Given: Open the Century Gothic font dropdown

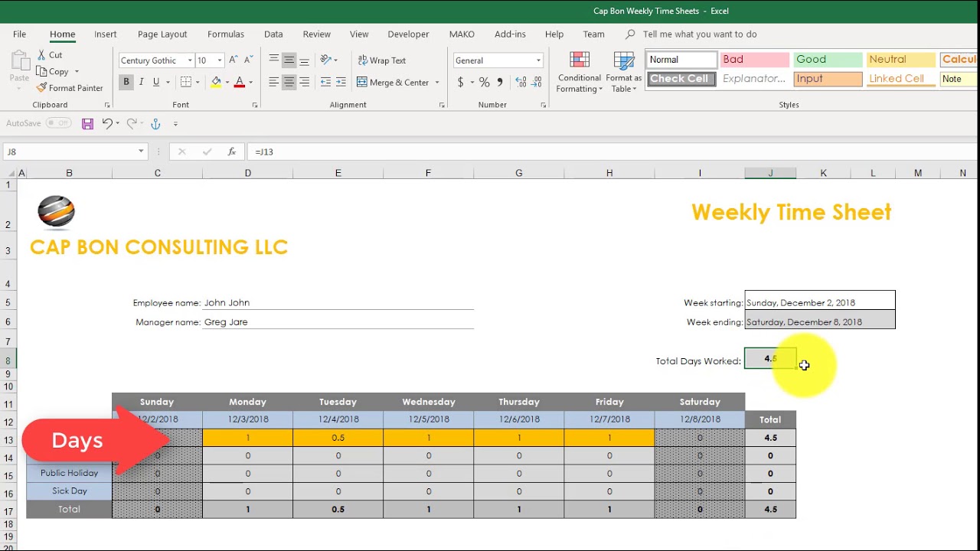Looking at the screenshot, I should (x=190, y=60).
